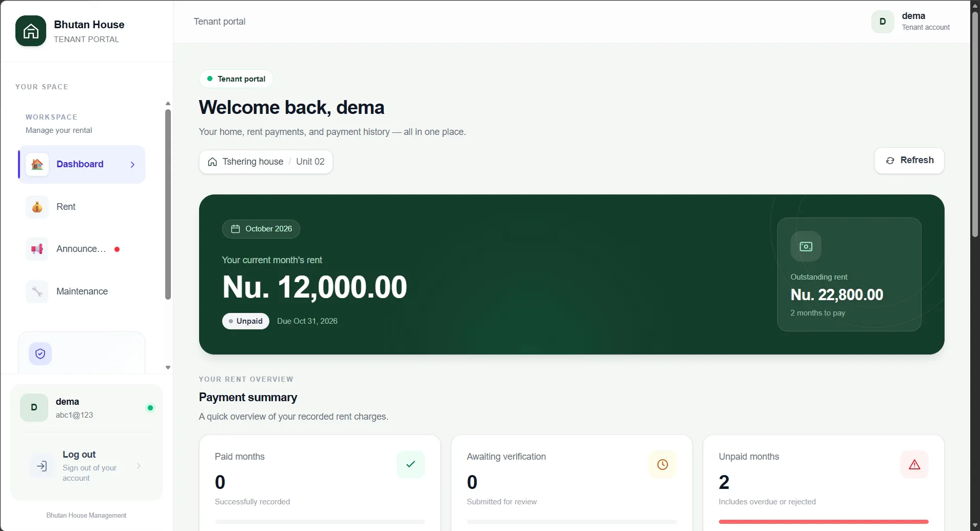The width and height of the screenshot is (980, 531).
Task: Click the Awaiting verification clock icon
Action: pyautogui.click(x=662, y=464)
